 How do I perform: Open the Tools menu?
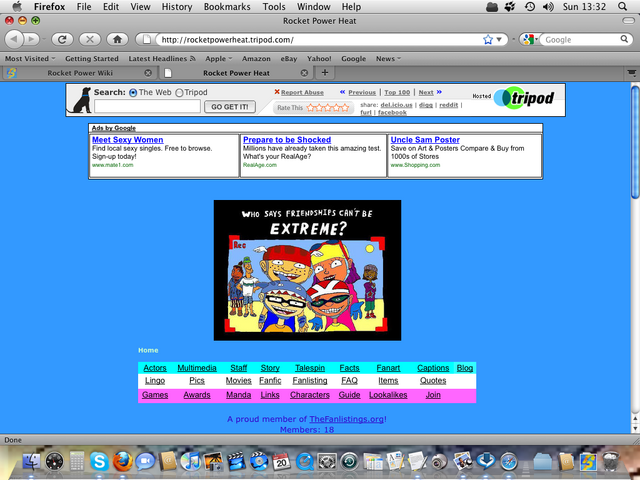(x=274, y=7)
